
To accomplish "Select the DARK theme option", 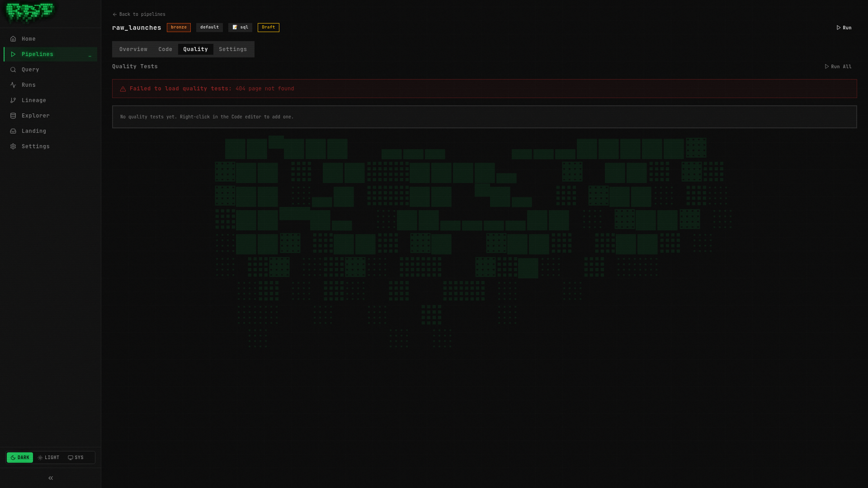I will [20, 458].
